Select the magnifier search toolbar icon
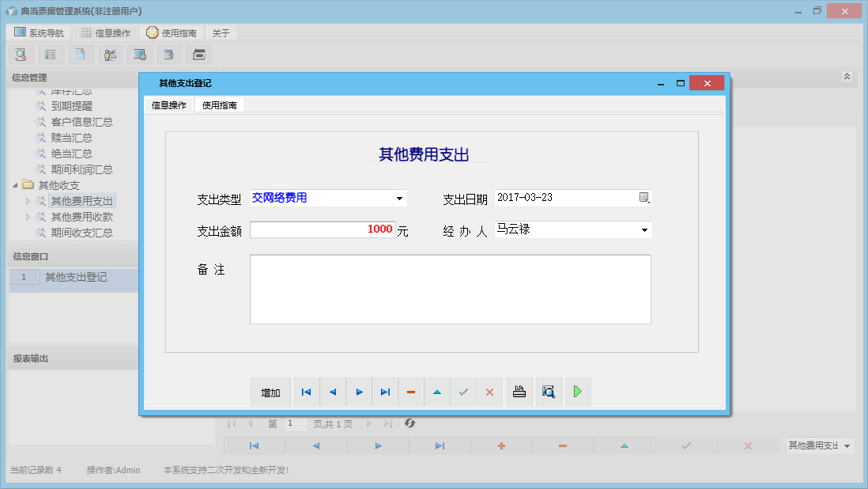This screenshot has width=868, height=489. click(x=21, y=55)
